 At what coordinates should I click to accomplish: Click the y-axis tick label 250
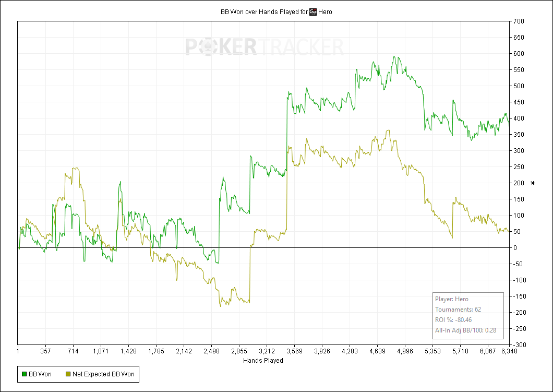coord(519,167)
